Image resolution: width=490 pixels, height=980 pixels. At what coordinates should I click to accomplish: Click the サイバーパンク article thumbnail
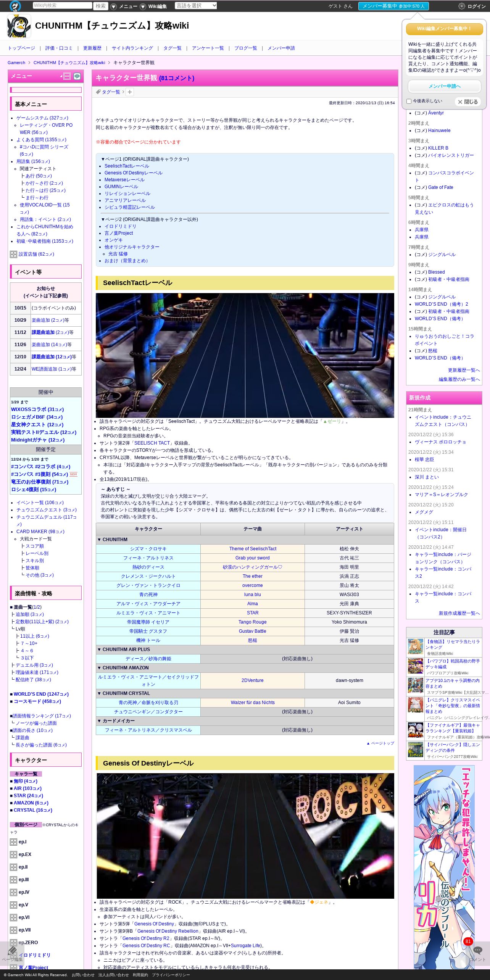tap(416, 750)
